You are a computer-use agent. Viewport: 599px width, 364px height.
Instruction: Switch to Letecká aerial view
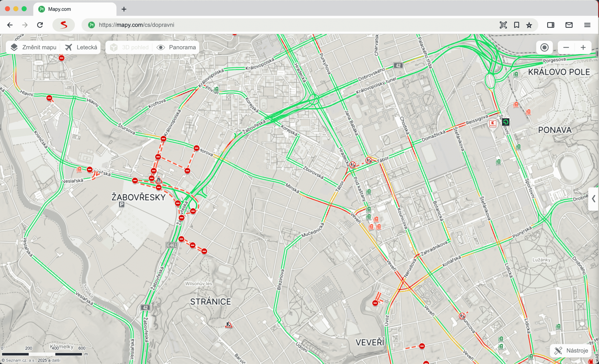[81, 47]
